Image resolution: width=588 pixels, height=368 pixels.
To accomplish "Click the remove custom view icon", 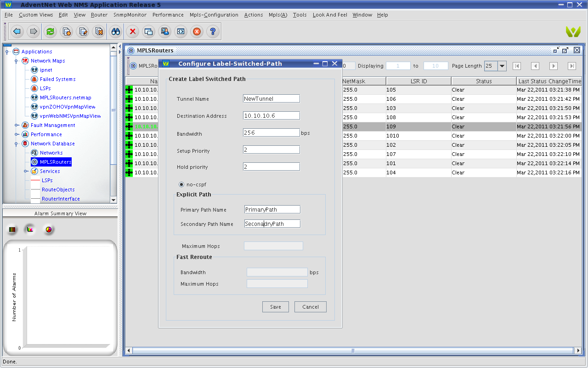I will tap(99, 31).
